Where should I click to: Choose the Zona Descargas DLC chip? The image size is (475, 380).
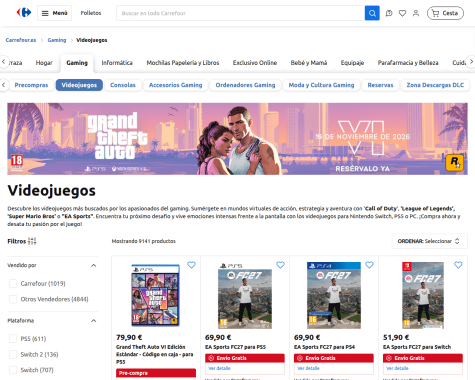coord(435,85)
